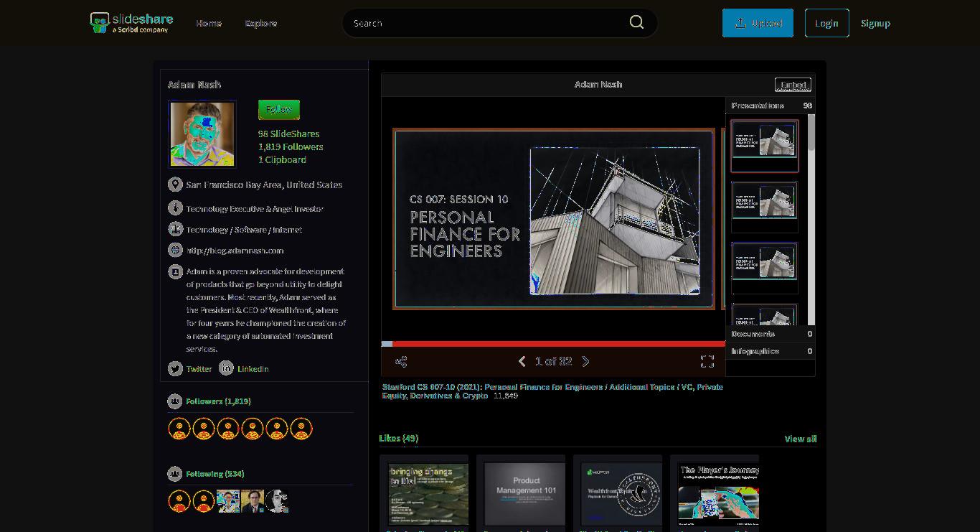Click the SlideShare logo
Viewport: 980px width, 532px height.
tap(131, 22)
